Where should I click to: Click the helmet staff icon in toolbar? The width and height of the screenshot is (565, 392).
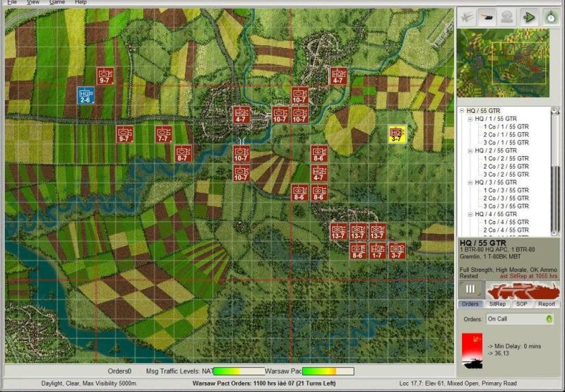(x=507, y=18)
